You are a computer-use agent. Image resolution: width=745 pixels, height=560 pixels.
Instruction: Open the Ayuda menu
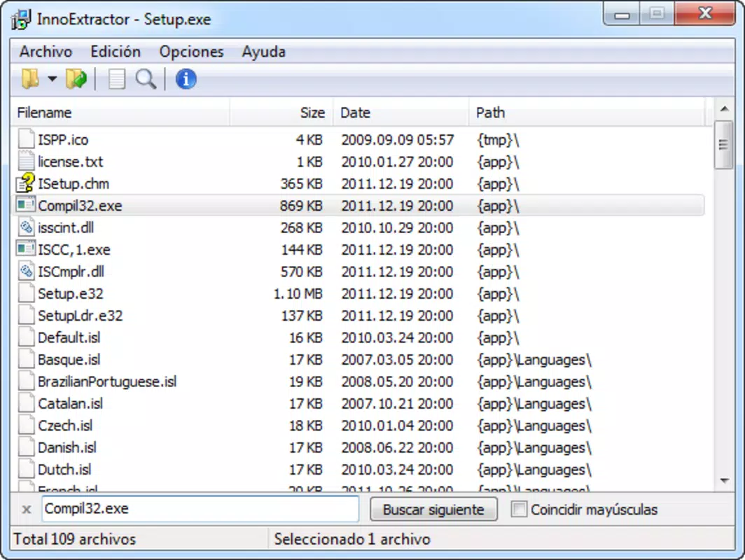point(264,51)
